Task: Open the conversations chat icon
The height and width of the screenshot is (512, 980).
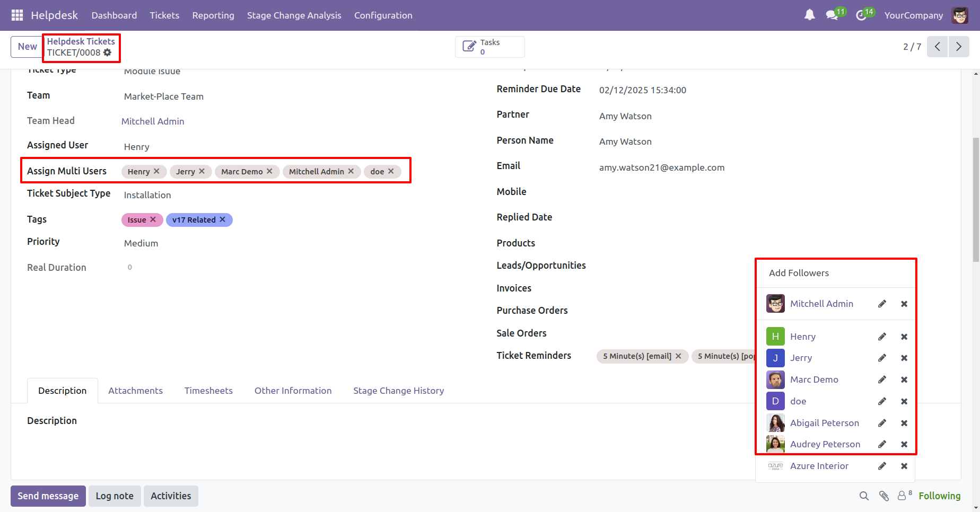Action: [832, 15]
